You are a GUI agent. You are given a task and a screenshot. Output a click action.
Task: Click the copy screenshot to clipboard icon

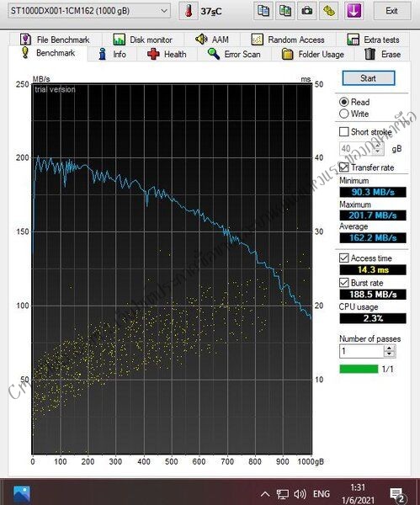(x=285, y=11)
